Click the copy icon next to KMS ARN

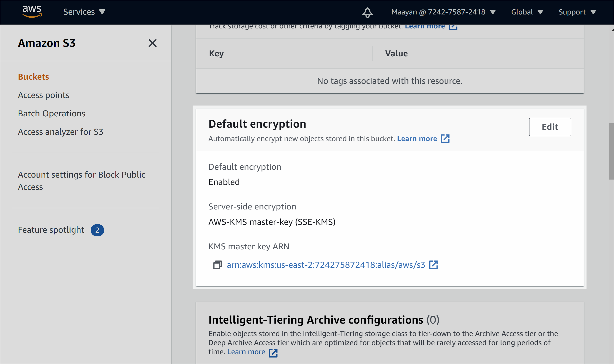point(217,264)
